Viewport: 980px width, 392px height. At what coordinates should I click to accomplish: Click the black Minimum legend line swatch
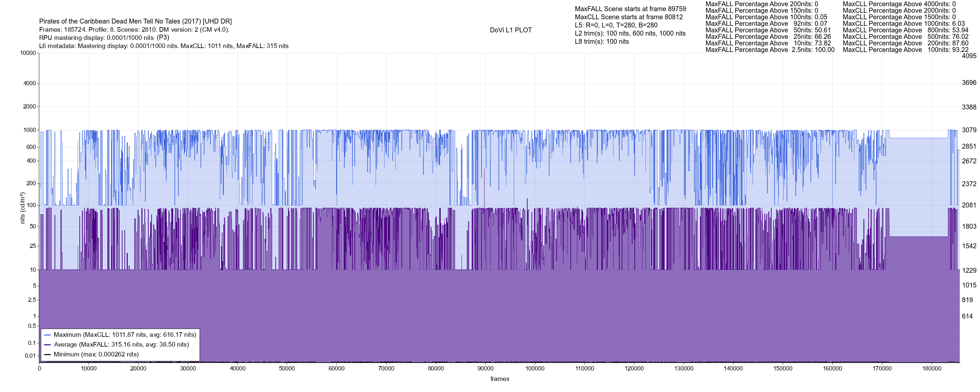[x=48, y=354]
